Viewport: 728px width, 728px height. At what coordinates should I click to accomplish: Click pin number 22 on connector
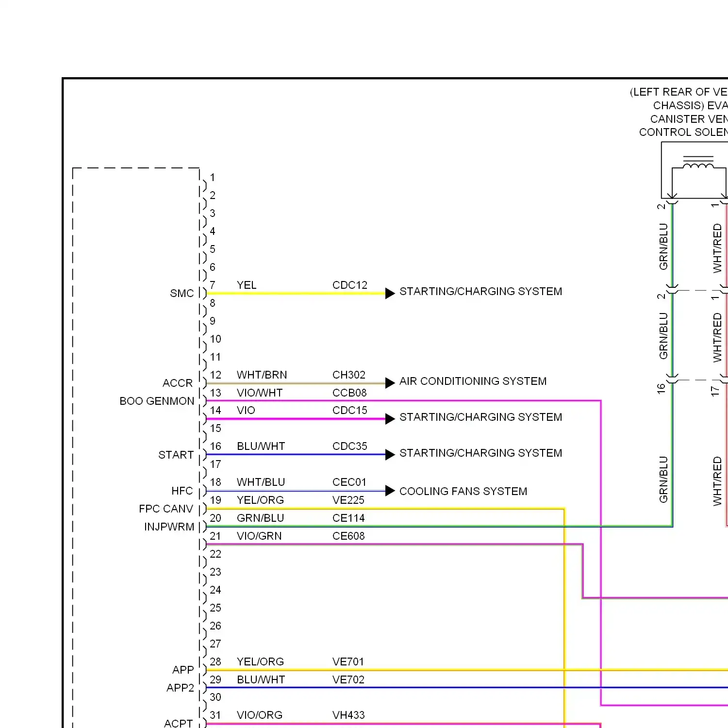point(215,554)
